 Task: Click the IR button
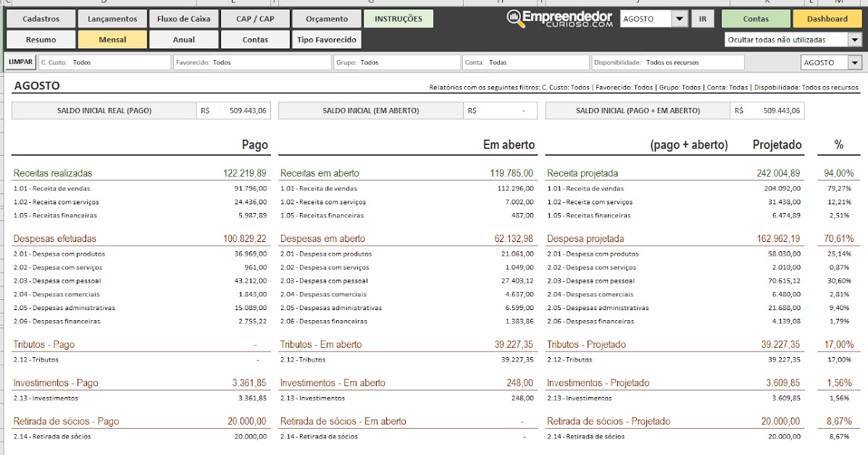click(x=701, y=19)
